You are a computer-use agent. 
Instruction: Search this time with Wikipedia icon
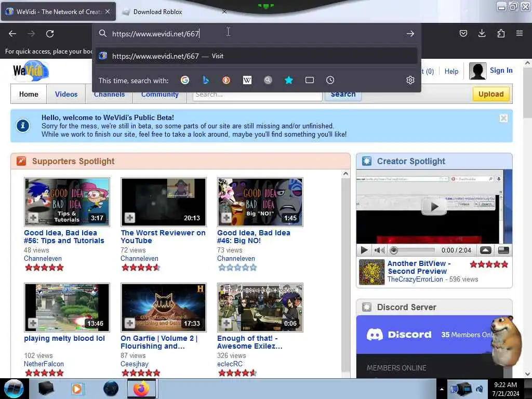coord(247,80)
